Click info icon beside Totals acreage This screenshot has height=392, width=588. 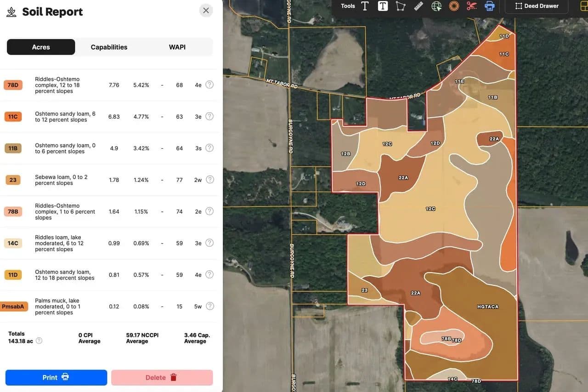(x=39, y=341)
